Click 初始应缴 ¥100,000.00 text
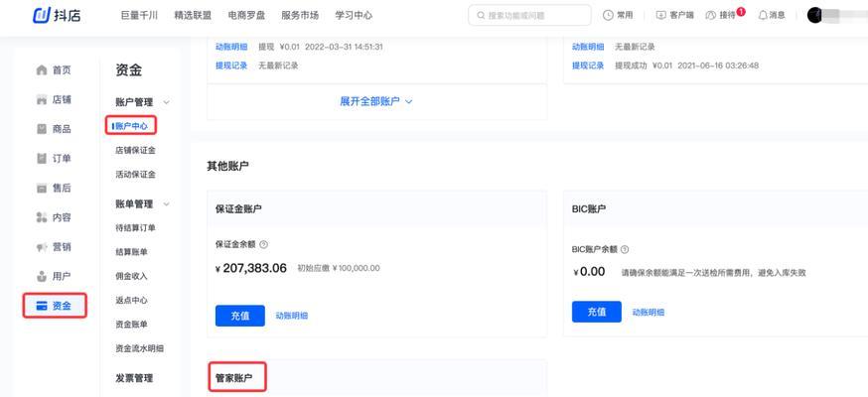Screen dimensions: 868x397 click(339, 268)
